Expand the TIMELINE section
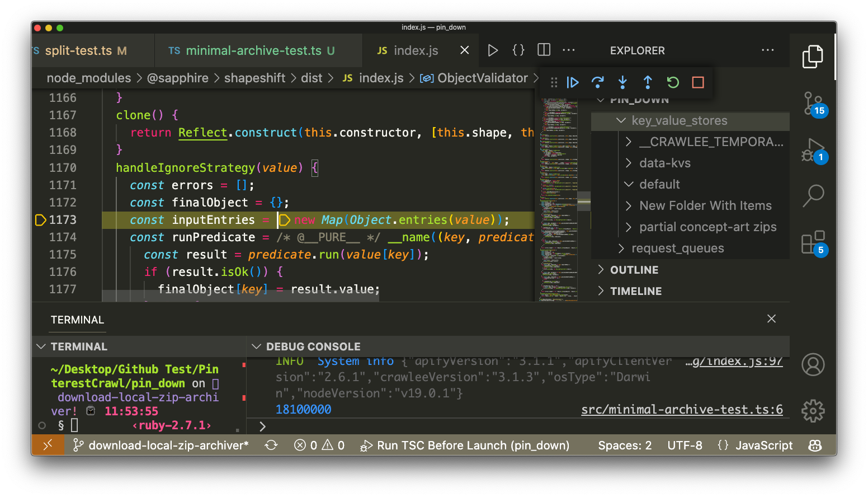 pyautogui.click(x=690, y=291)
